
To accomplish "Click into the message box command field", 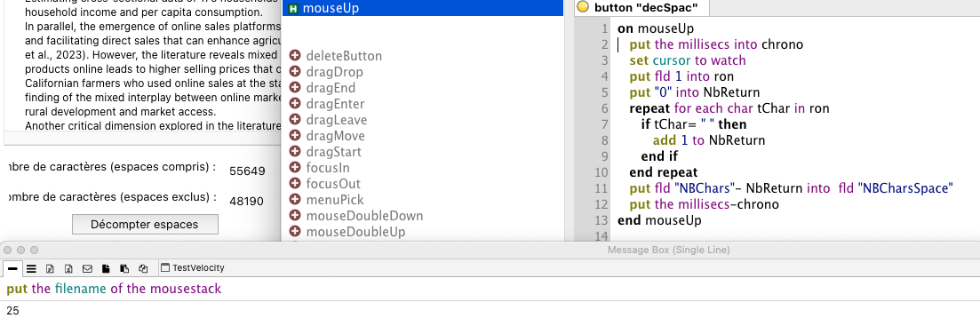I will tap(490, 290).
